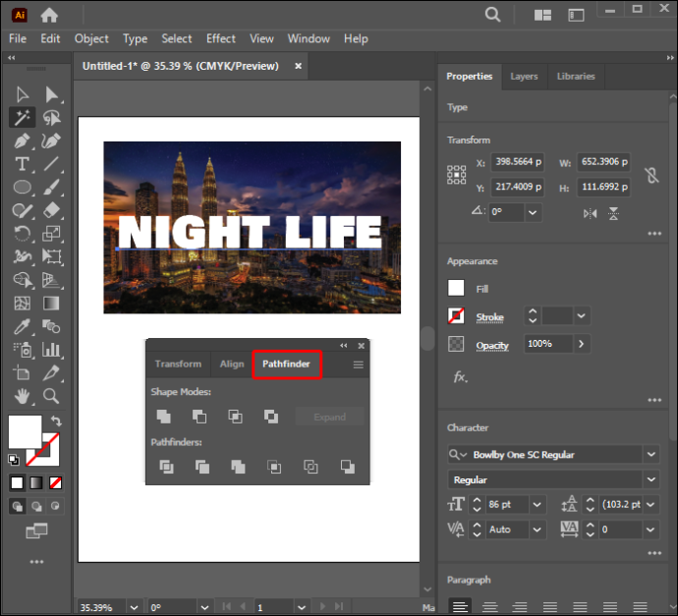Select the Shape Builder tool
Image resolution: width=678 pixels, height=616 pixels.
coord(22,280)
